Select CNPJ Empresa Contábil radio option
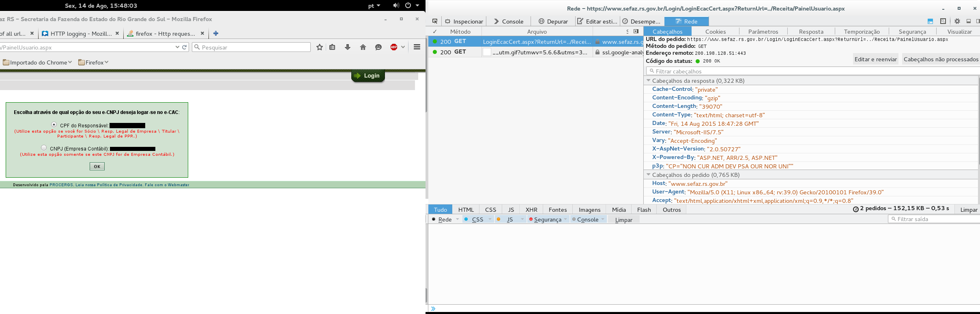Viewport: 980px width, 314px height. click(x=44, y=148)
